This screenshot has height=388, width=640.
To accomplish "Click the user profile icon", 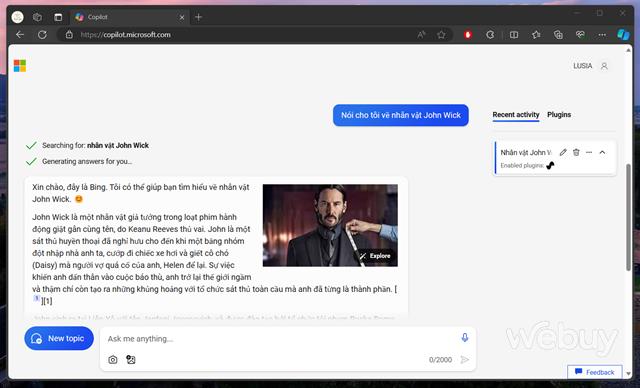I will click(604, 66).
